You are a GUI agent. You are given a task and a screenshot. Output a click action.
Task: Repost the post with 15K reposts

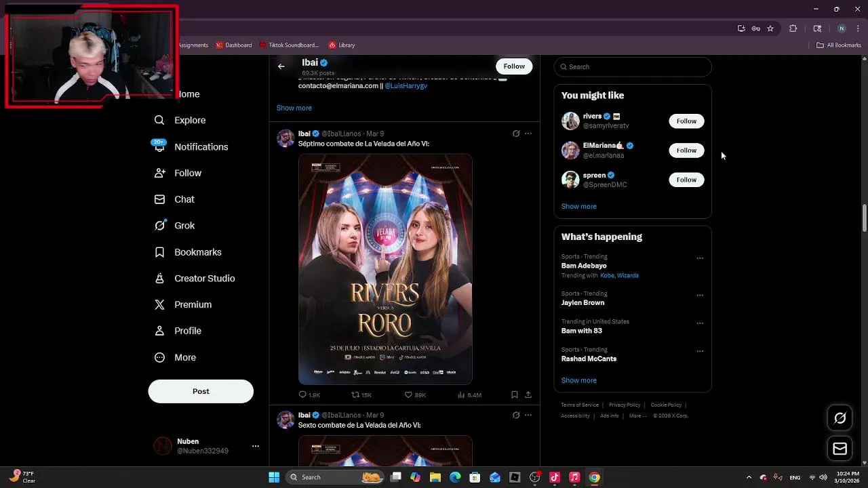point(361,394)
